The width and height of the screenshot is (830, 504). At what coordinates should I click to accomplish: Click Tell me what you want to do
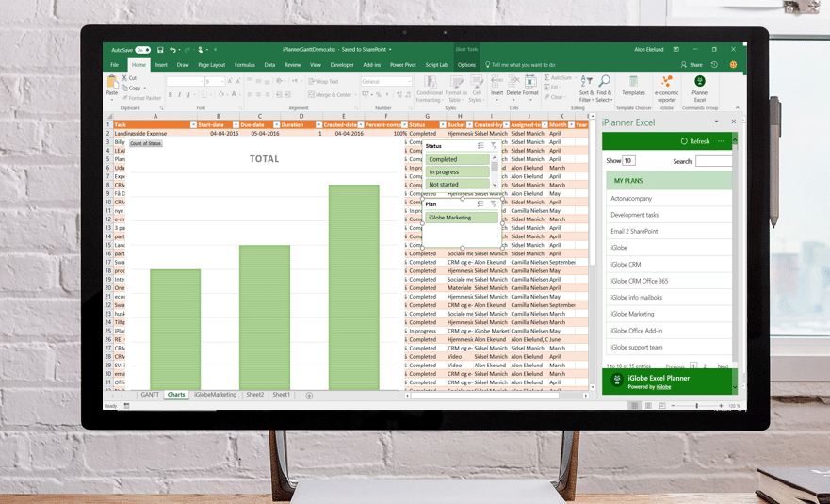pos(520,65)
